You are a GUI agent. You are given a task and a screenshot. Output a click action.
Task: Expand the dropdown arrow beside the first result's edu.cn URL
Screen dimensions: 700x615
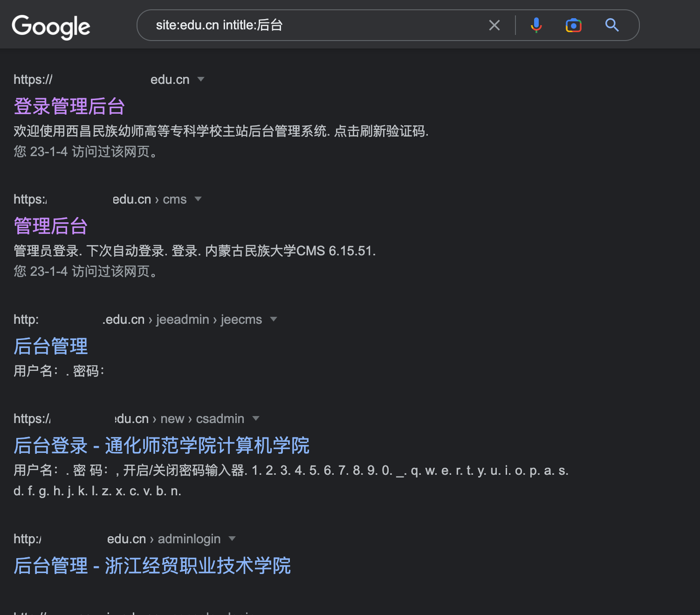(201, 79)
